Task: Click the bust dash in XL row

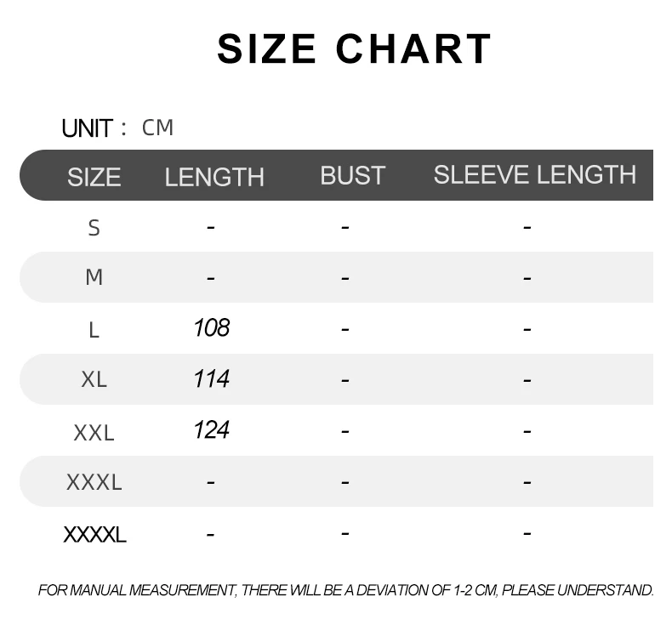Action: [x=345, y=380]
